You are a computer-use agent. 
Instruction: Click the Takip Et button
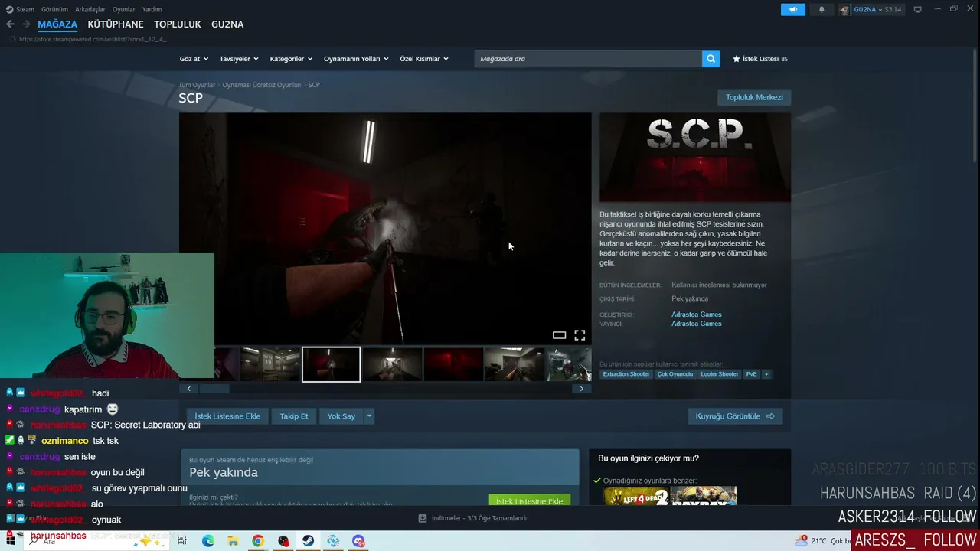pyautogui.click(x=294, y=416)
